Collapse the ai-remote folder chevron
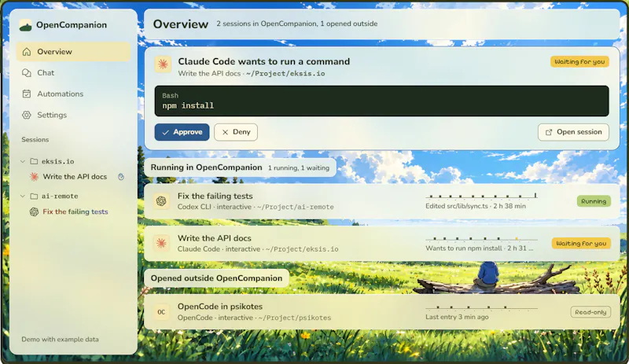Image resolution: width=629 pixels, height=364 pixels. pos(23,197)
